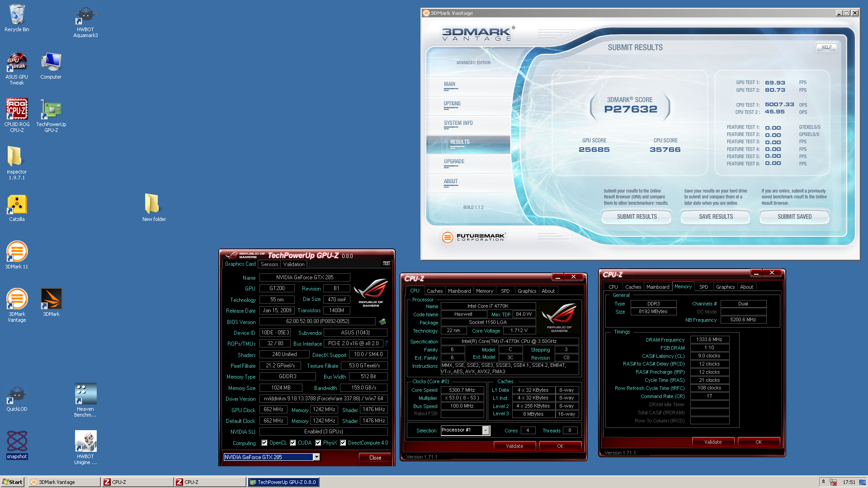Launch QuickLOD desktop shortcut
Screen dimensions: 868x488
tap(17, 398)
